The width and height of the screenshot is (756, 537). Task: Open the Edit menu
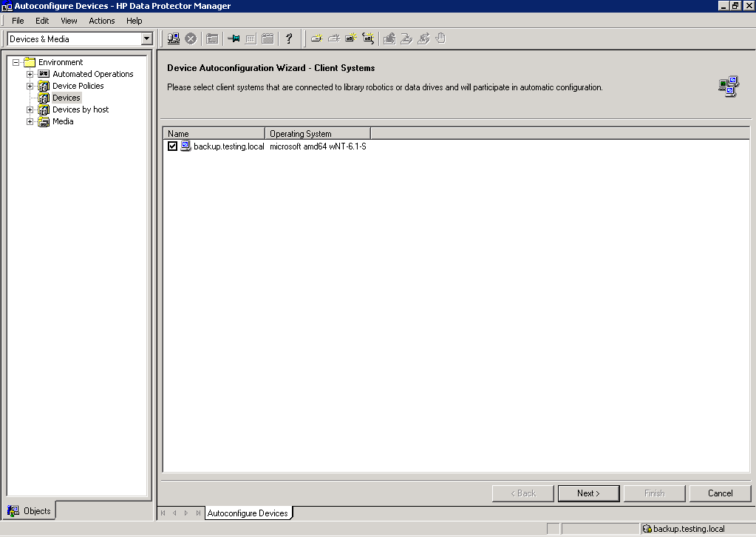tap(42, 21)
